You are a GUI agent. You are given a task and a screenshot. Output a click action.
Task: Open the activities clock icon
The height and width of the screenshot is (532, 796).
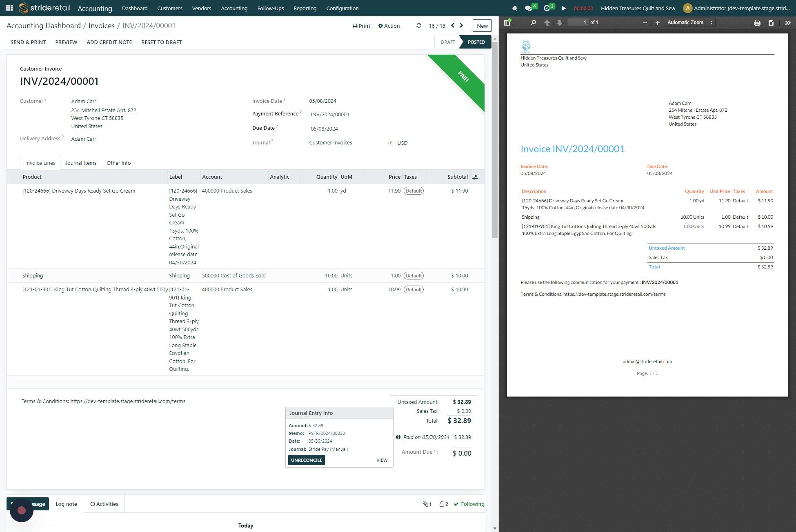pos(549,8)
